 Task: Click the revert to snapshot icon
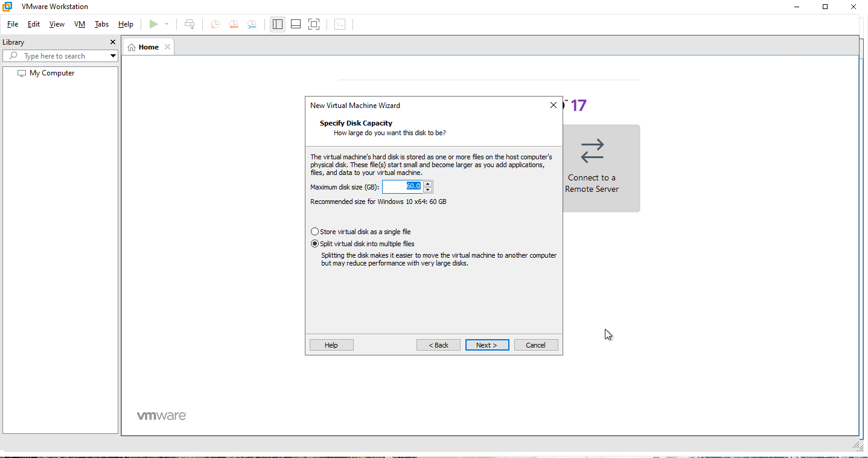pyautogui.click(x=234, y=24)
